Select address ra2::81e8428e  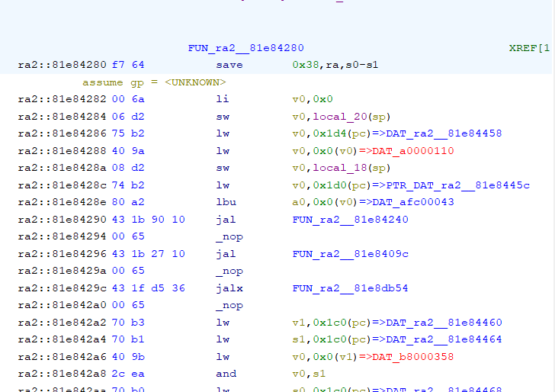(62, 202)
